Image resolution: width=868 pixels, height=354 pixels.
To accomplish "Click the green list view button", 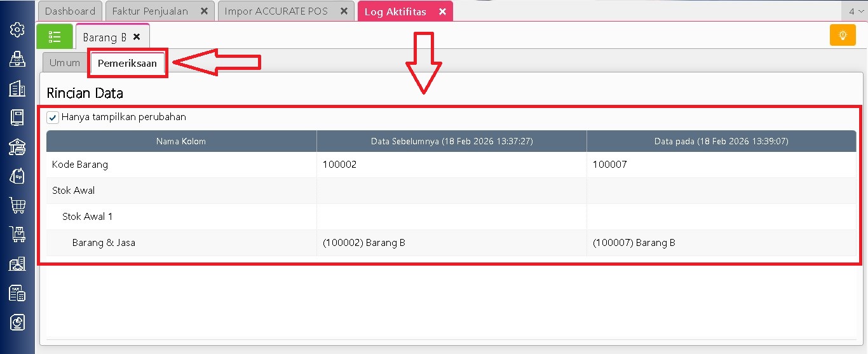I will pyautogui.click(x=55, y=37).
